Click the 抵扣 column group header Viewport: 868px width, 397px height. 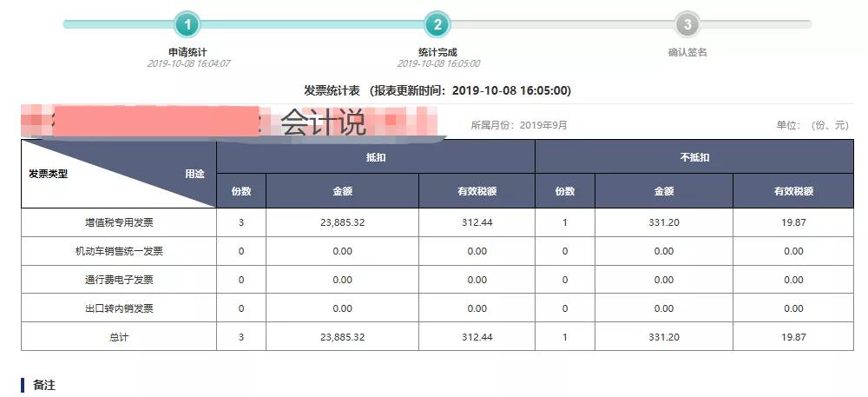(376, 157)
